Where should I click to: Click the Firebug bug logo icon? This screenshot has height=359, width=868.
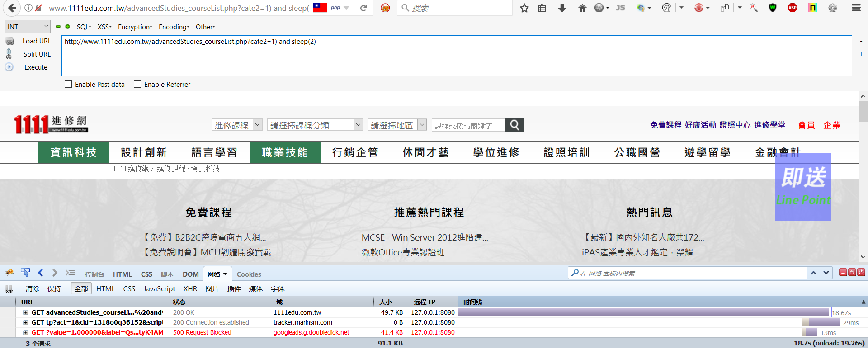[x=9, y=273]
